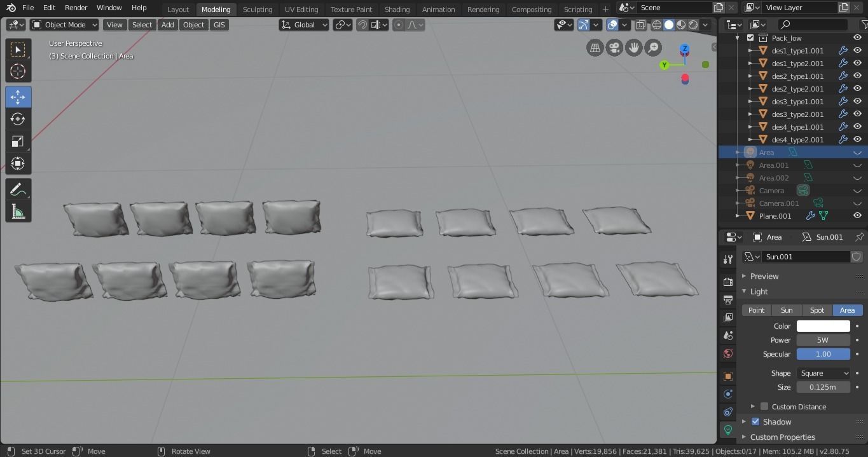Screen dimensions: 868x457
Task: Click the light Color swatch
Action: coord(823,326)
